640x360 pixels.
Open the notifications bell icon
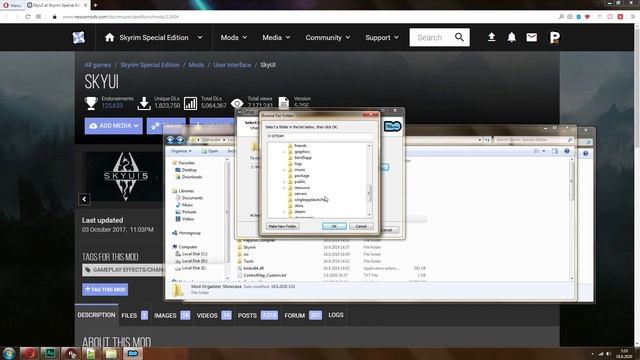coord(511,38)
